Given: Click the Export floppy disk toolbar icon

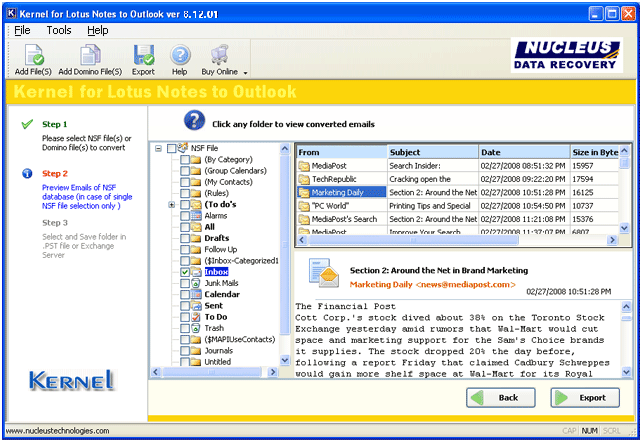Looking at the screenshot, I should pyautogui.click(x=144, y=55).
